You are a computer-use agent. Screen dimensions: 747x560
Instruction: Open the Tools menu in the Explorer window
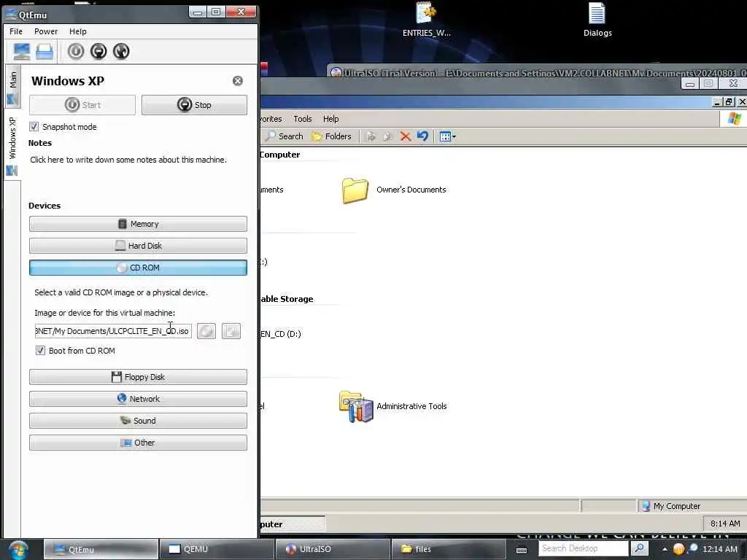[303, 119]
